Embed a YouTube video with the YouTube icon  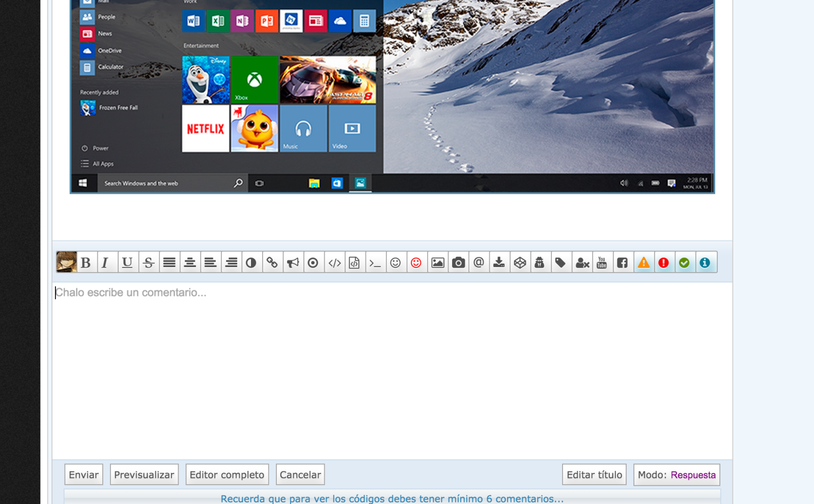pos(602,262)
